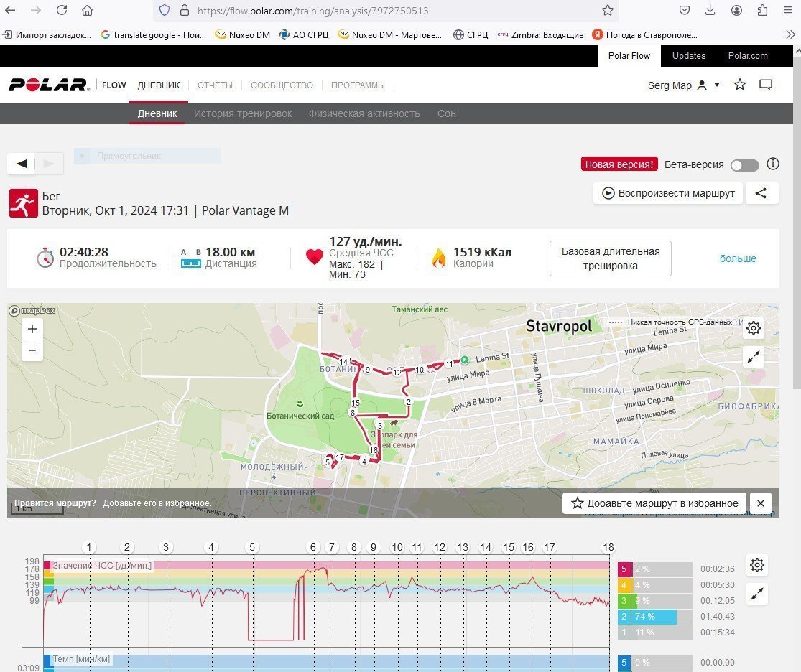Click Добавьте маршрут в избранное button
This screenshot has width=801, height=672.
coord(654,503)
